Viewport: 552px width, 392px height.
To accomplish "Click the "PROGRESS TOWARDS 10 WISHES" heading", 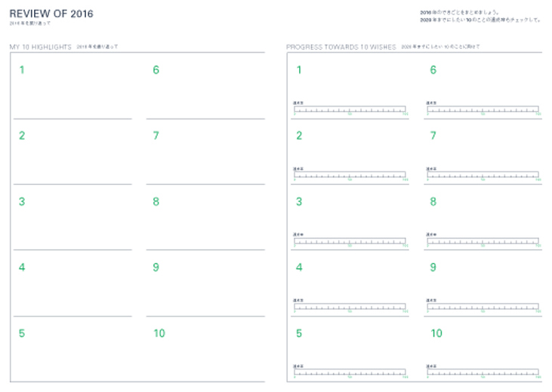I will 341,47.
